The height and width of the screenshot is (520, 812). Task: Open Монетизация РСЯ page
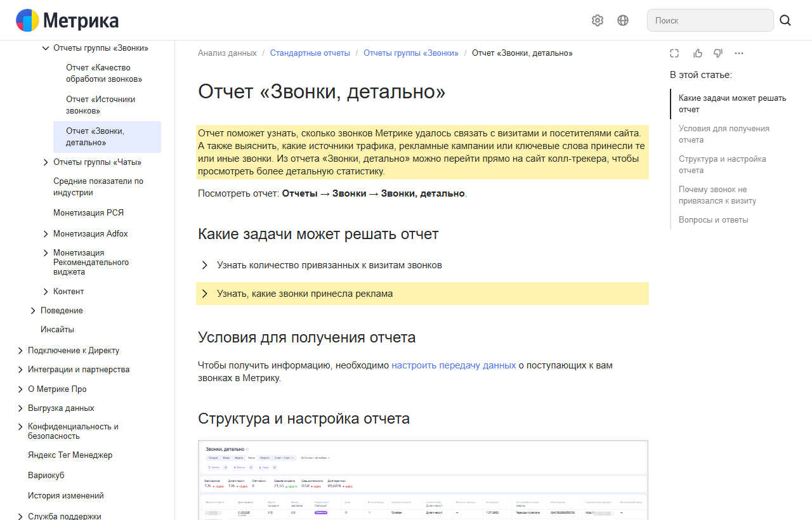tap(89, 213)
